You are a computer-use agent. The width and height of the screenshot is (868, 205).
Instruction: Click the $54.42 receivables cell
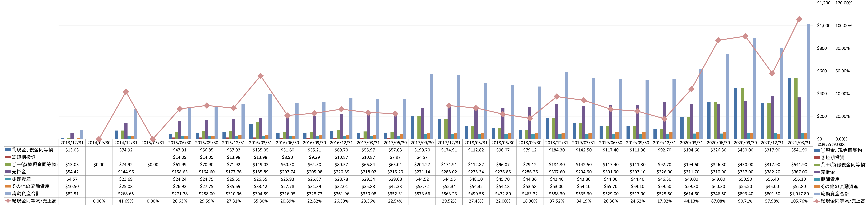pos(72,172)
